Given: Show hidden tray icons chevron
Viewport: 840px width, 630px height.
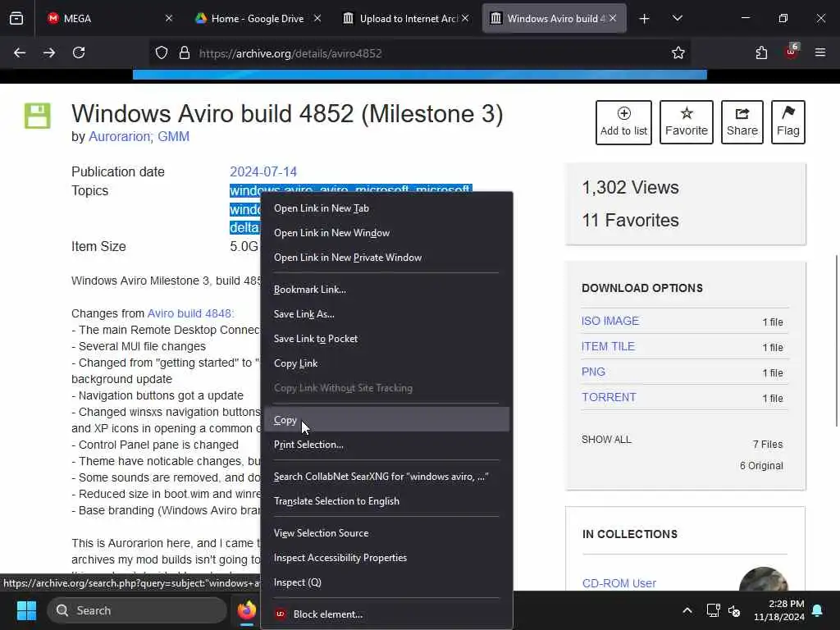Looking at the screenshot, I should coord(687,610).
